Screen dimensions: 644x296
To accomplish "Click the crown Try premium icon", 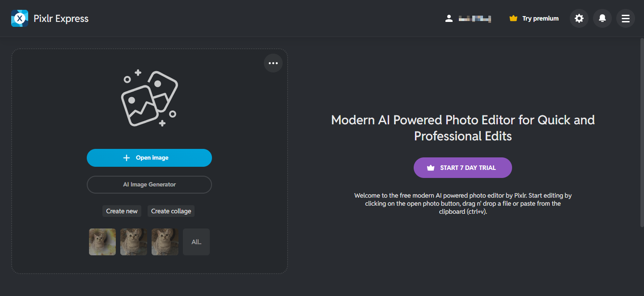I will point(513,18).
